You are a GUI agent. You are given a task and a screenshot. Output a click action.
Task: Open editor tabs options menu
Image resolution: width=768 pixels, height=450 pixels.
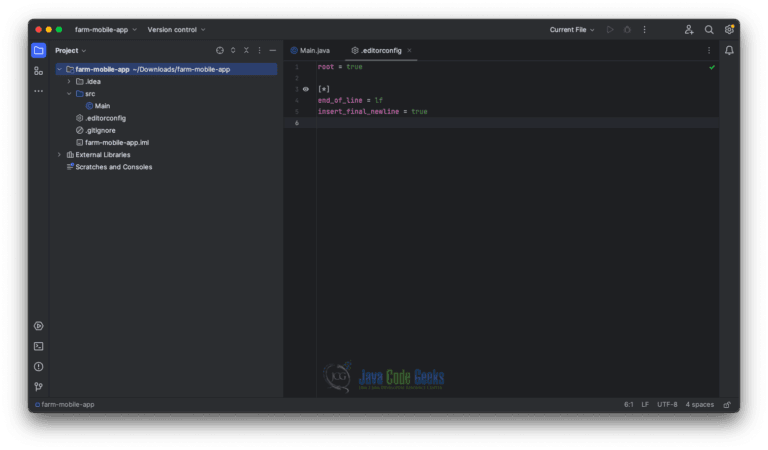click(709, 50)
